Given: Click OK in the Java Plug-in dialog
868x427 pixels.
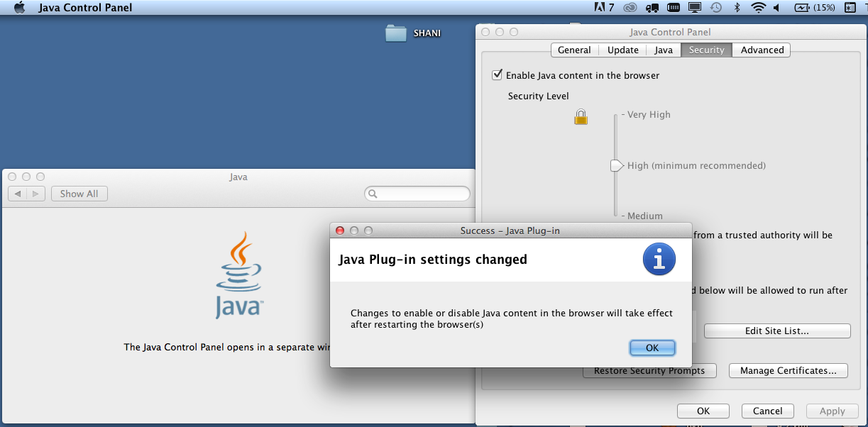Looking at the screenshot, I should pos(652,348).
